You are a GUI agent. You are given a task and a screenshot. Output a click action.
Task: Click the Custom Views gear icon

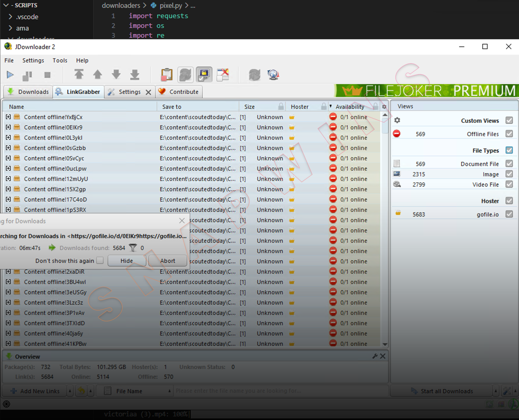pos(397,120)
